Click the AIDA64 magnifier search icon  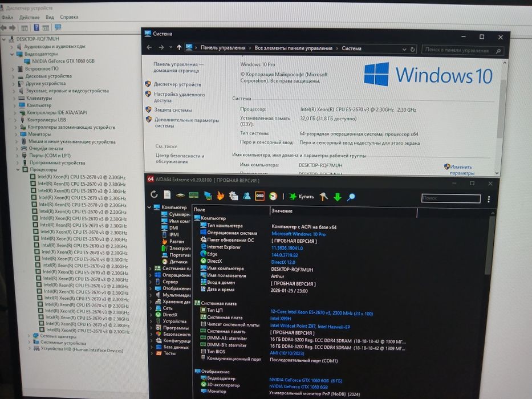click(351, 197)
